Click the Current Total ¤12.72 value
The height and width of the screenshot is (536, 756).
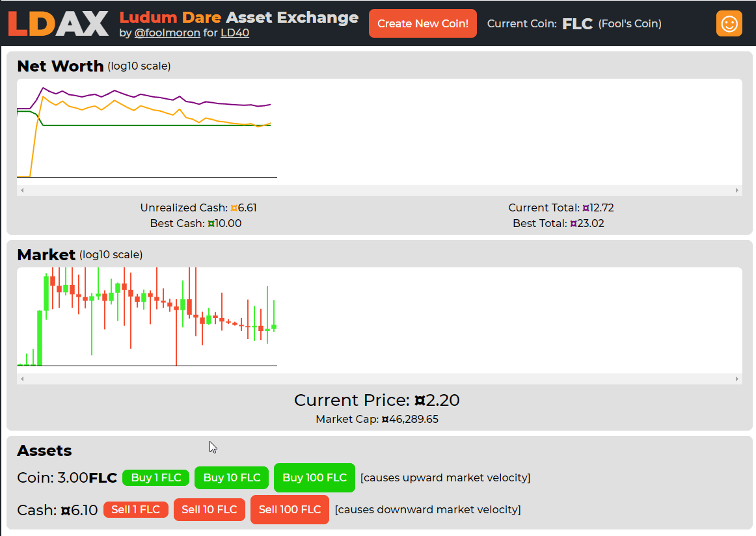click(x=599, y=208)
